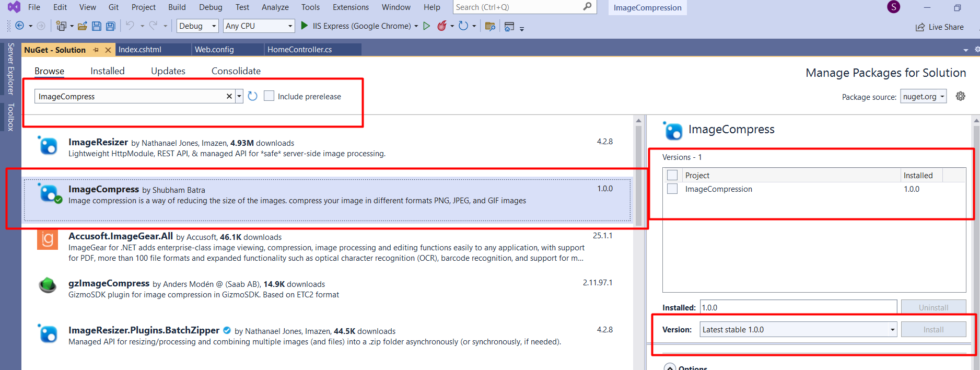Open the File menu
980x370 pixels.
[34, 7]
